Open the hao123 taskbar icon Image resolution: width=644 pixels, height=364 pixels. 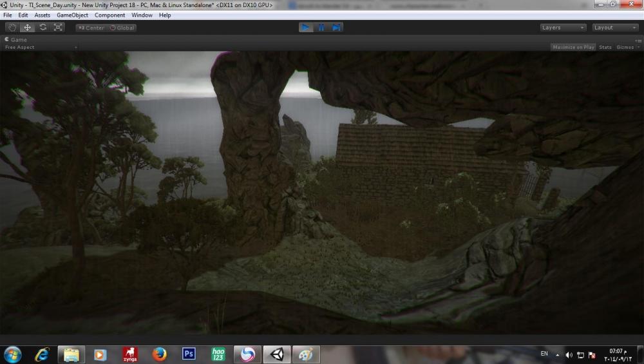pyautogui.click(x=218, y=354)
